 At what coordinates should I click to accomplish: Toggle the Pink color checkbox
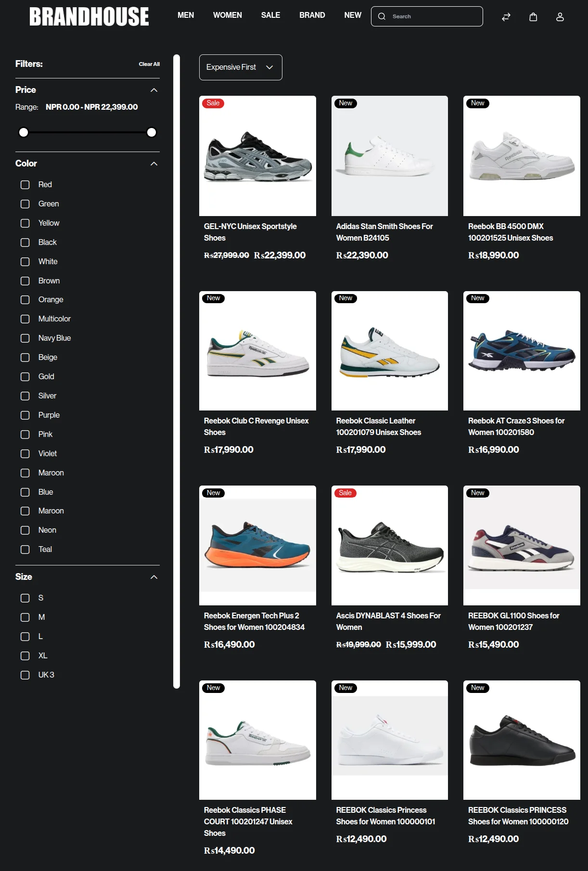[25, 435]
